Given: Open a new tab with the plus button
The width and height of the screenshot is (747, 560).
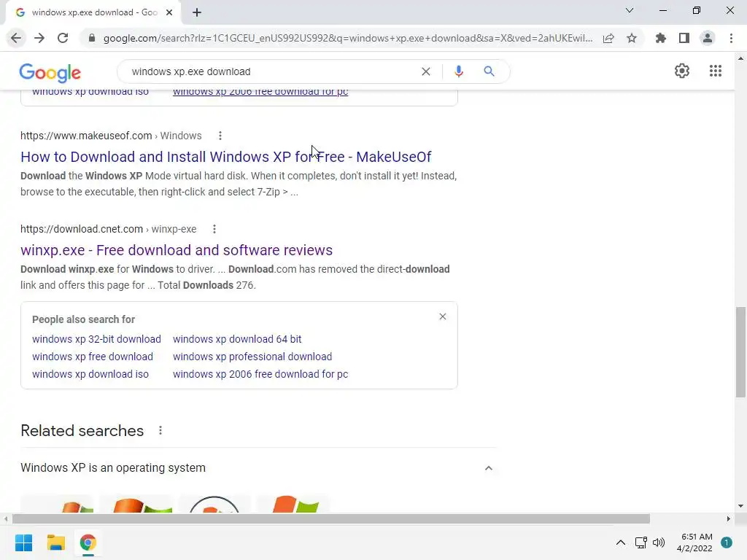Looking at the screenshot, I should click(x=197, y=13).
